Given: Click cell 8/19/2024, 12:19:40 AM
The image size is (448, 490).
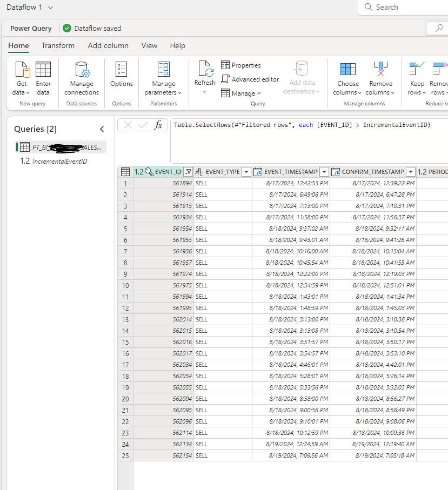Looking at the screenshot, I should pyautogui.click(x=373, y=445).
